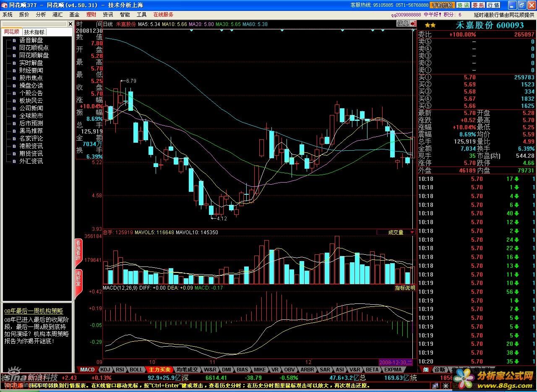537x392 pixels.
Task: Click the document icon beside 语音解盘
Action: pyautogui.click(x=14, y=40)
